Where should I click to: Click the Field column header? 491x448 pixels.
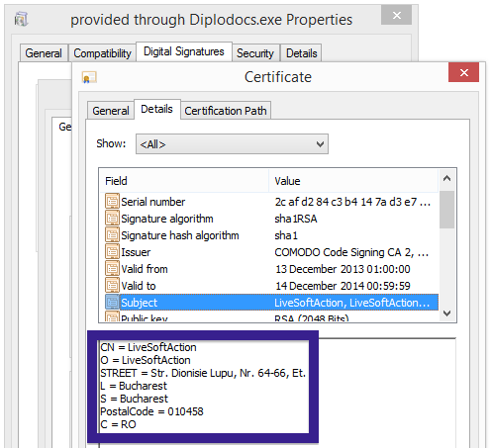tap(184, 181)
